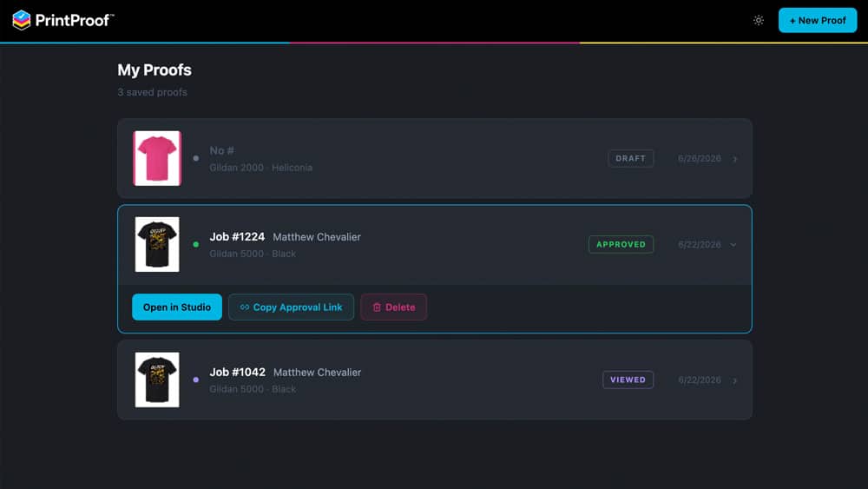Click the PrintProof logo icon
The image size is (868, 489).
(x=21, y=20)
